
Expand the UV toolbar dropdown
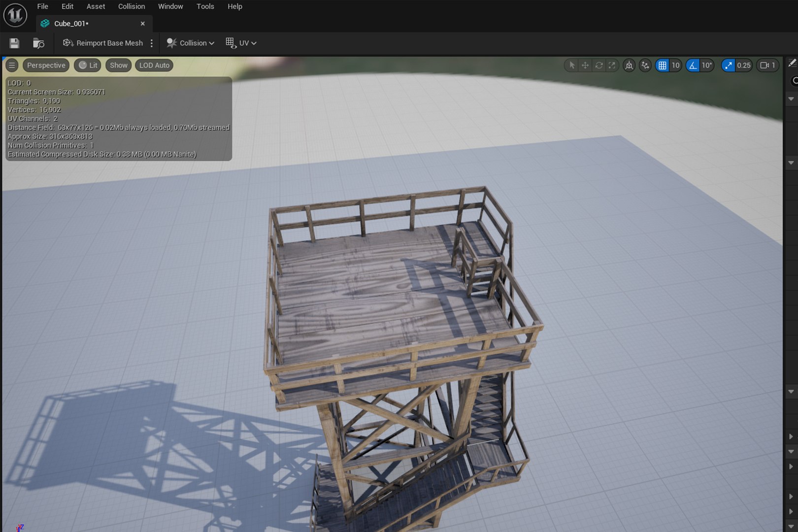tap(241, 43)
